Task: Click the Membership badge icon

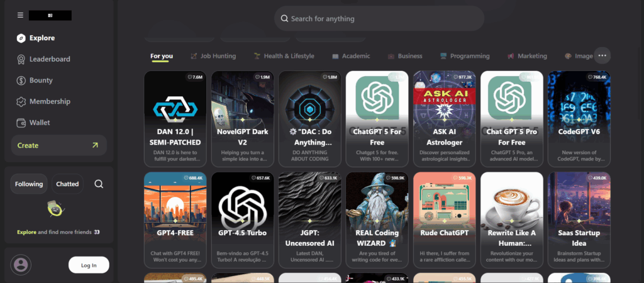Action: point(21,101)
